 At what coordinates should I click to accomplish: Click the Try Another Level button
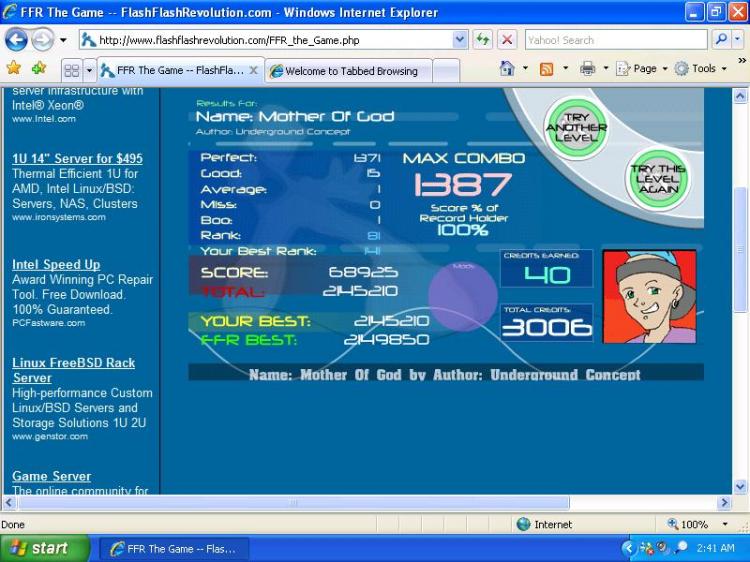[x=576, y=127]
